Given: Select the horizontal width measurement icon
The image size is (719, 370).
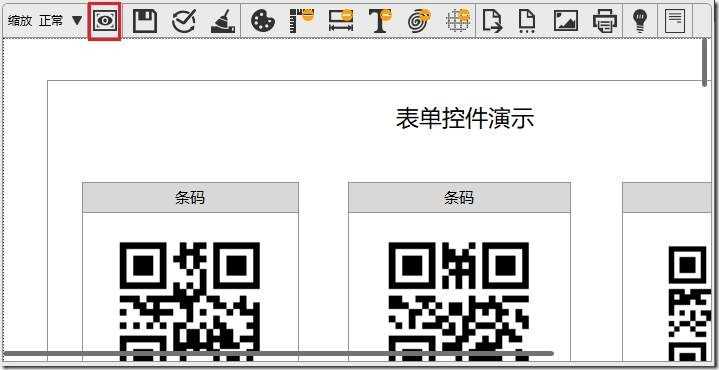Looking at the screenshot, I should [341, 21].
